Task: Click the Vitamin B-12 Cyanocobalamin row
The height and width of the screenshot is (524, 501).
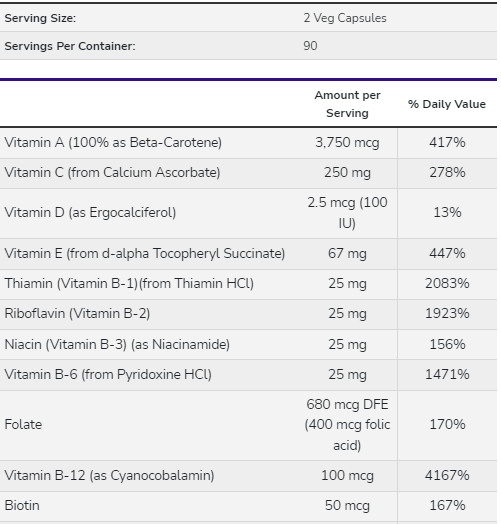Action: [x=248, y=476]
